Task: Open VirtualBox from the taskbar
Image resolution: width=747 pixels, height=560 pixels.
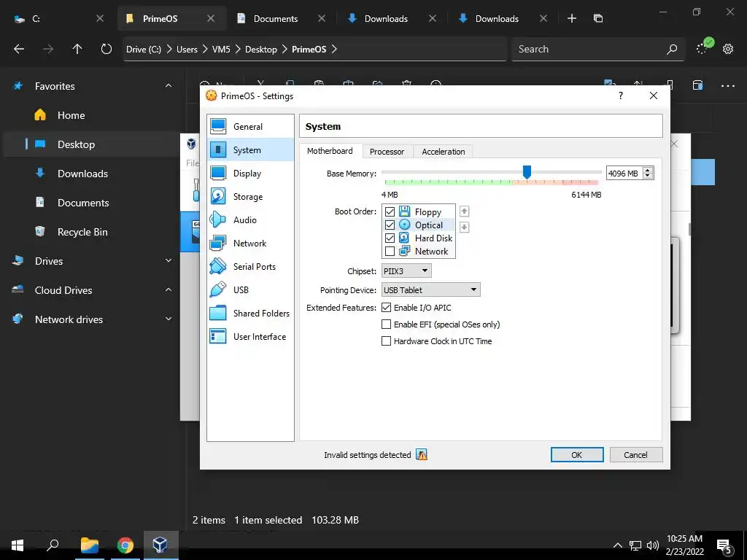Action: pos(160,545)
